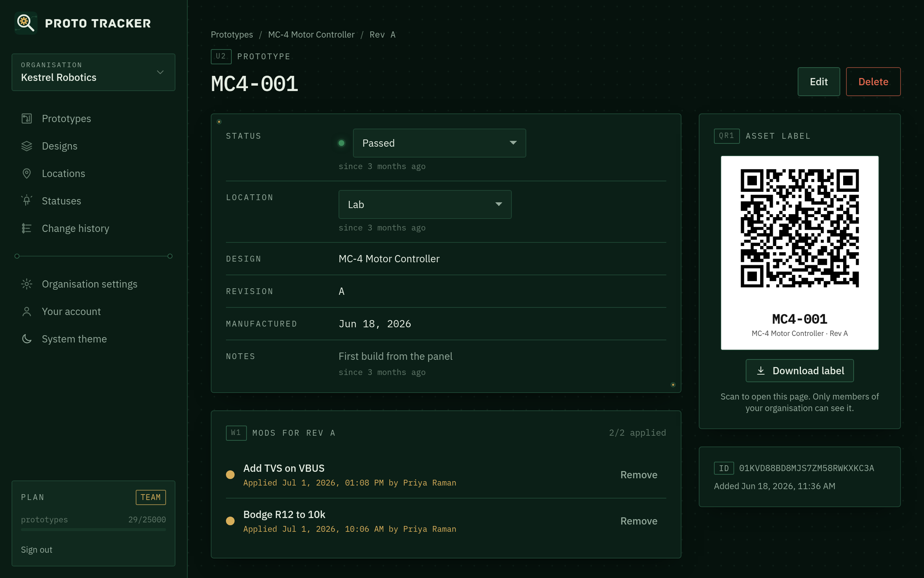Click the yellow dot beside Bodge R12 to 10k
This screenshot has height=578, width=924.
pos(230,521)
